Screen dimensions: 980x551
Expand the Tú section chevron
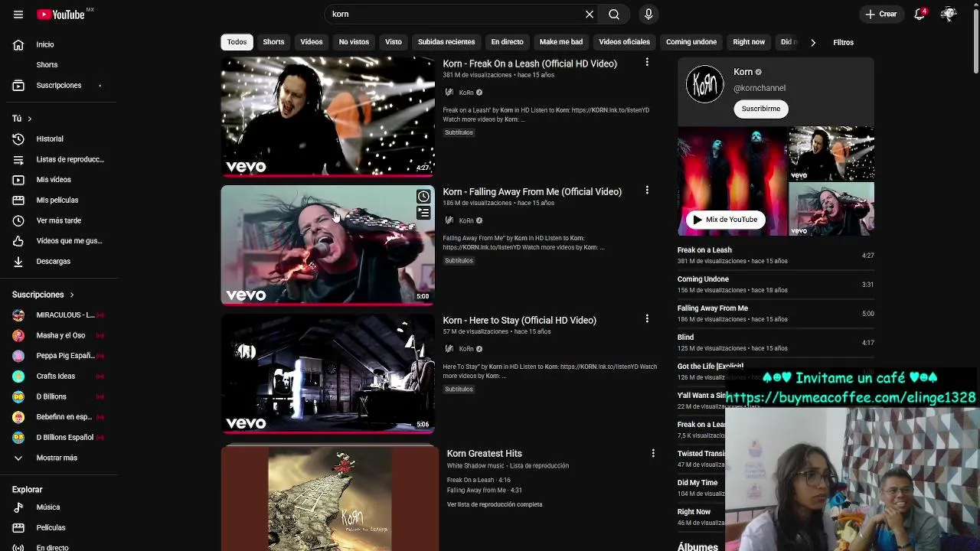point(29,119)
